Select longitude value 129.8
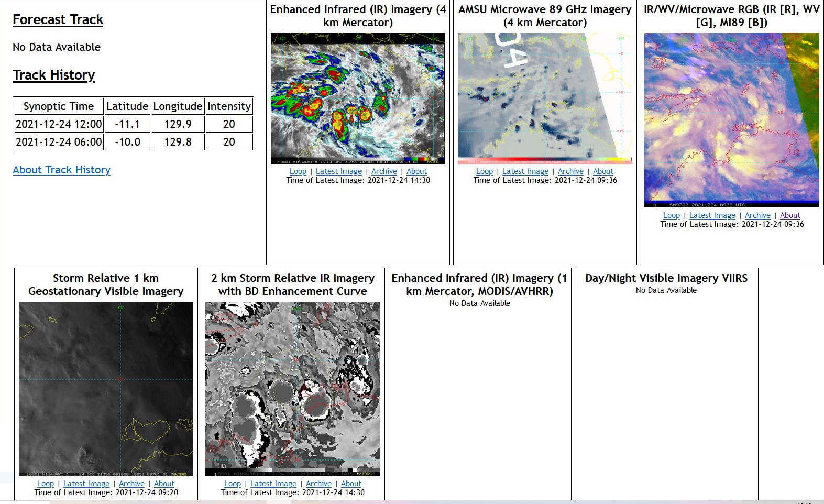Screen dimensions: 824x504 coord(178,142)
